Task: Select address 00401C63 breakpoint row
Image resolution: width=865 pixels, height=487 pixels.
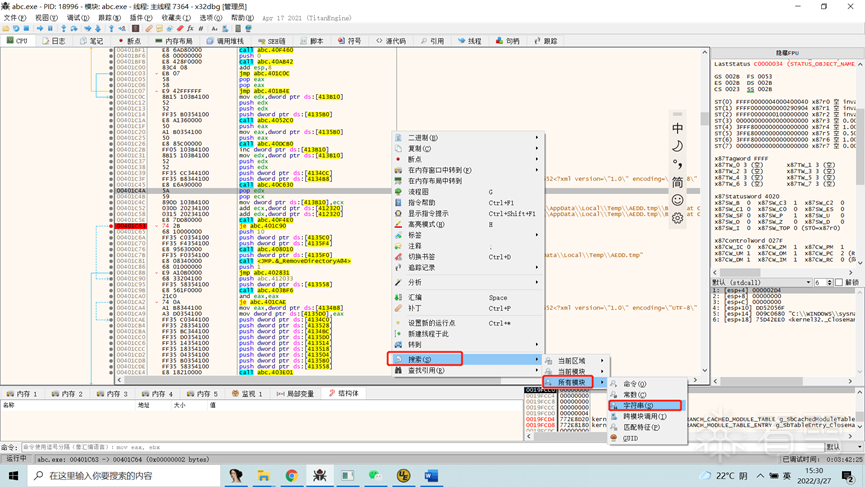Action: click(131, 226)
